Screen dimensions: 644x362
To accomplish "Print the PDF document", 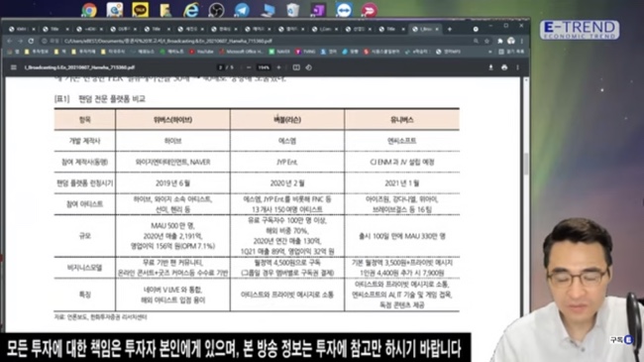I will [x=504, y=67].
